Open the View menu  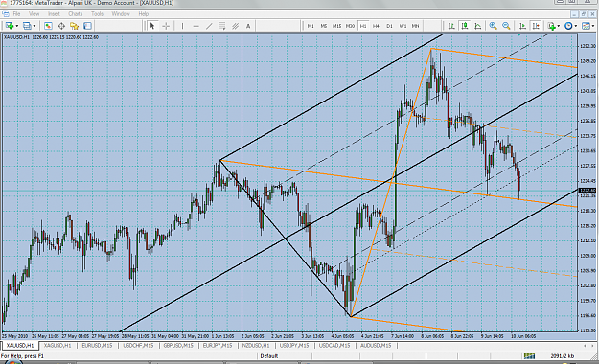coord(34,14)
